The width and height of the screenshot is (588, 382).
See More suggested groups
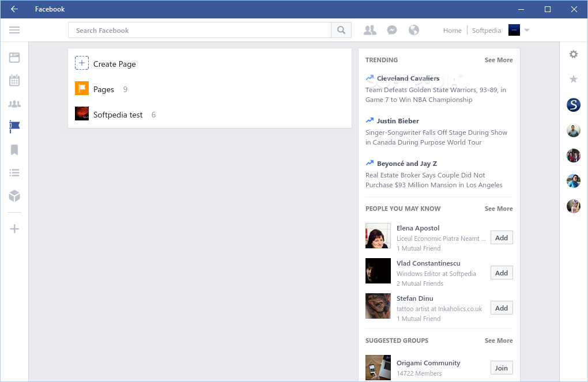point(499,341)
